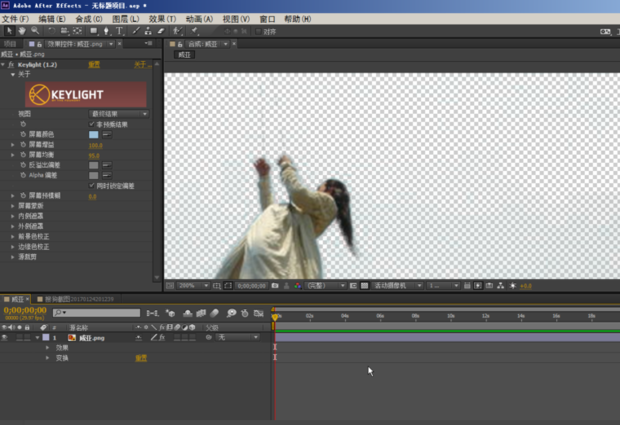The width and height of the screenshot is (620, 425).
Task: Click the snapshot camera icon in viewer
Action: tap(275, 285)
